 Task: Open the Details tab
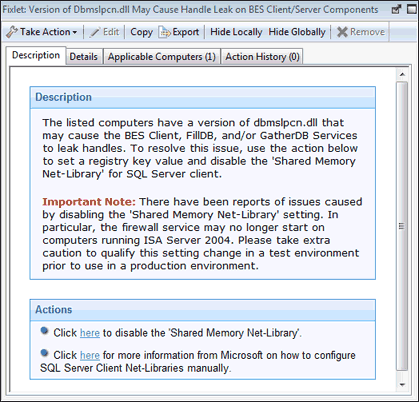coord(84,57)
